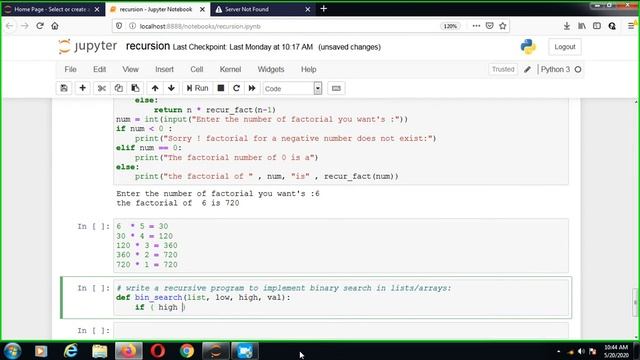
Task: Click the 120% zoom level badge
Action: click(x=450, y=26)
